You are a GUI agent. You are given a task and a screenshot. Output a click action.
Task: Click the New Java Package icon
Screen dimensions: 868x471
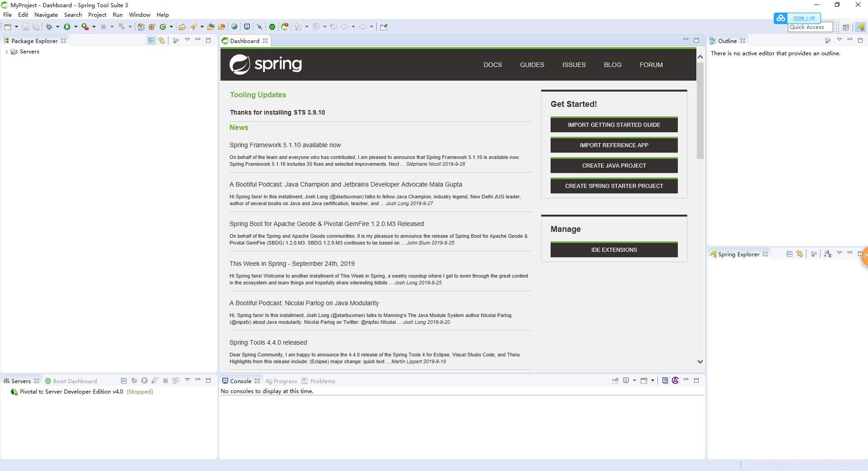(x=152, y=27)
